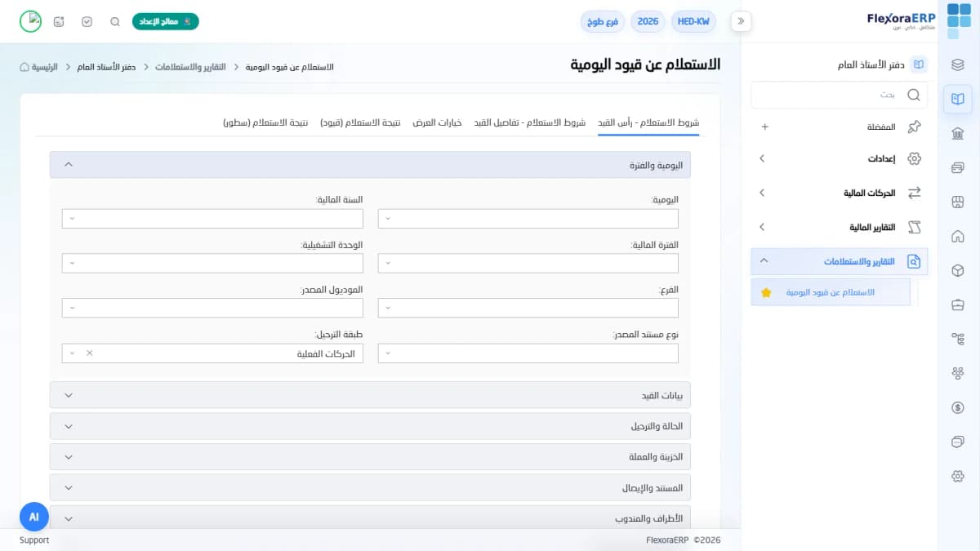Open الاستعلام عن قيود اليومية sidebar item
This screenshot has height=551, width=980.
[831, 292]
